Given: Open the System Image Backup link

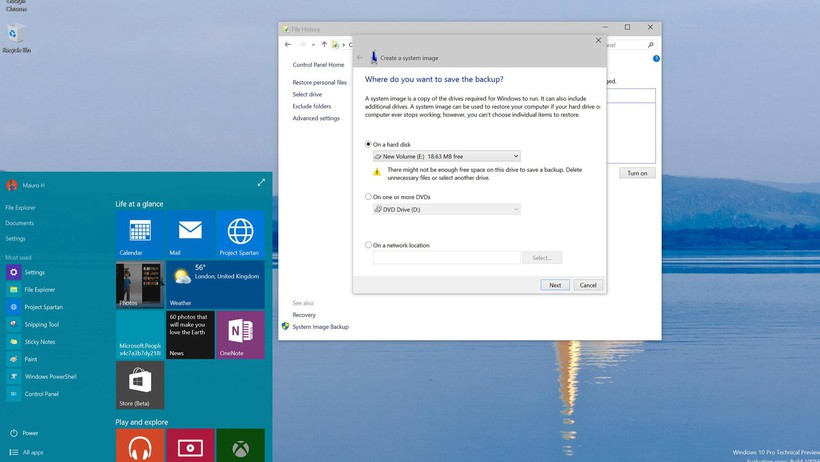Looking at the screenshot, I should 321,326.
